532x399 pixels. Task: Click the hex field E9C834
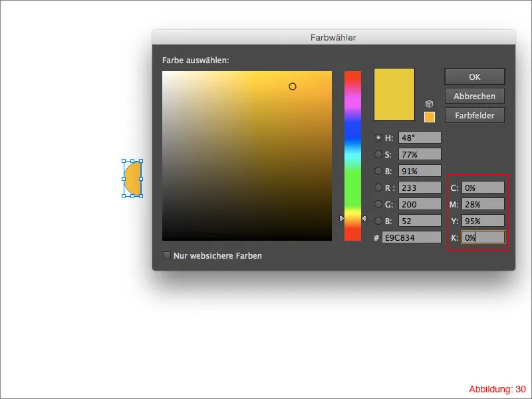coord(412,237)
